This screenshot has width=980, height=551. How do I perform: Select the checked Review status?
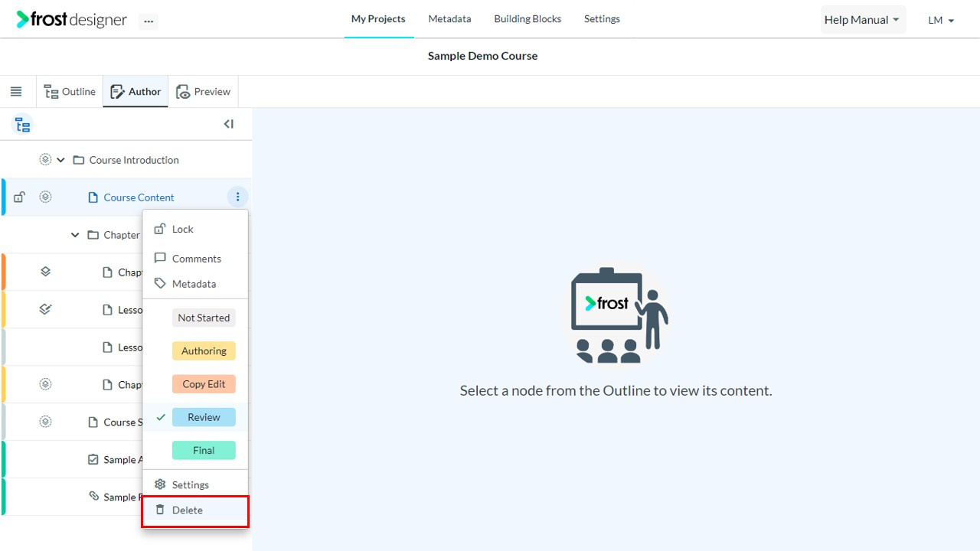pos(204,417)
